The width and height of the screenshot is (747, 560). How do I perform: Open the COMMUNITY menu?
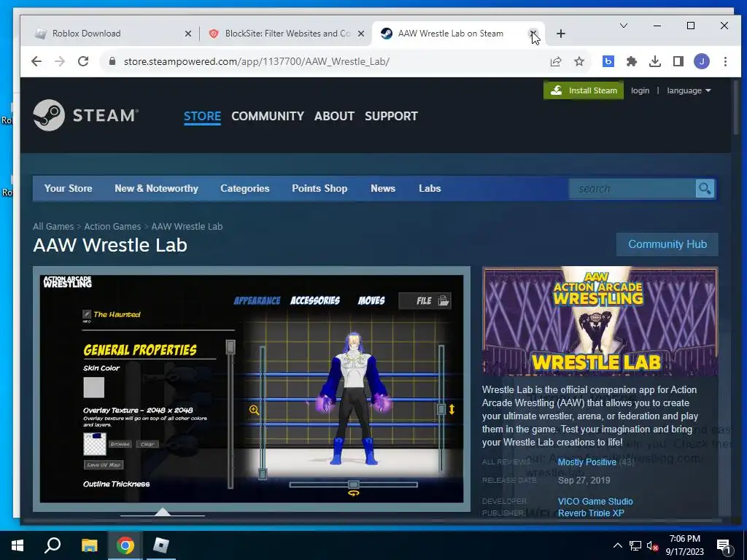click(x=267, y=116)
